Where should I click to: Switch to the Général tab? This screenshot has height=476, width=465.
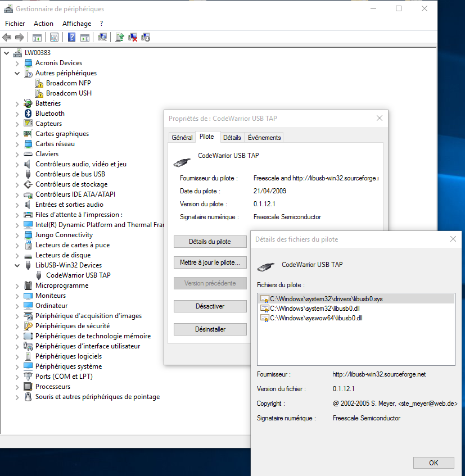[182, 138]
